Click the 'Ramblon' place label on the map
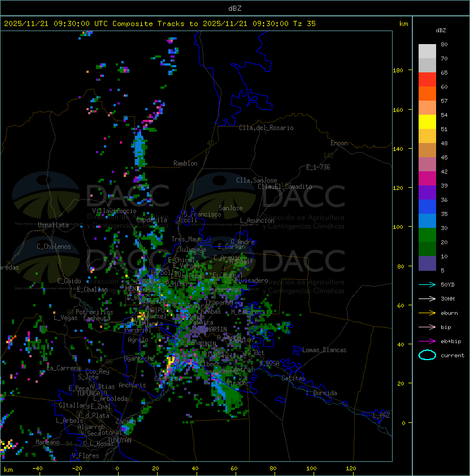Screen dimensions: 470x476 185,163
